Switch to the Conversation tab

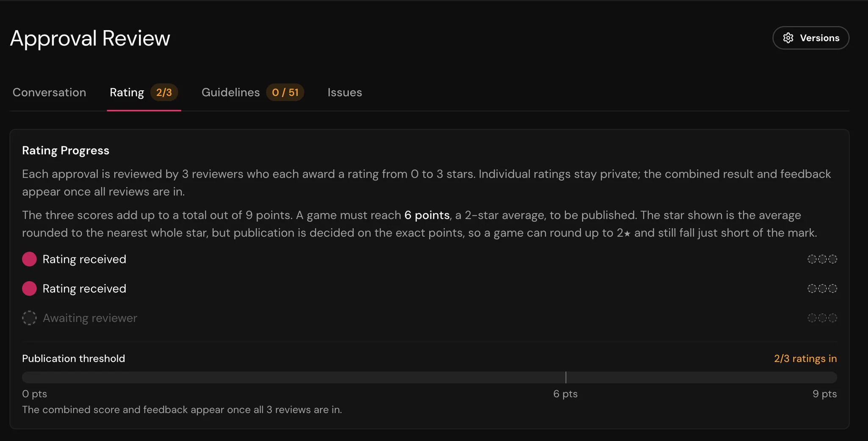click(x=49, y=92)
